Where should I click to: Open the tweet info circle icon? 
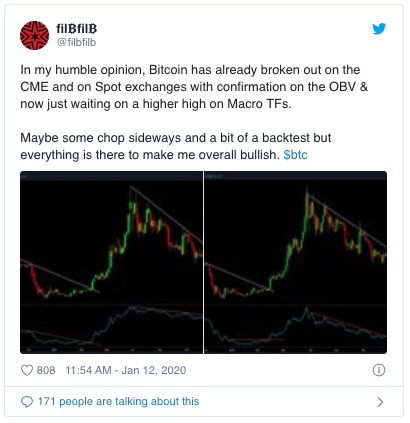coord(379,370)
